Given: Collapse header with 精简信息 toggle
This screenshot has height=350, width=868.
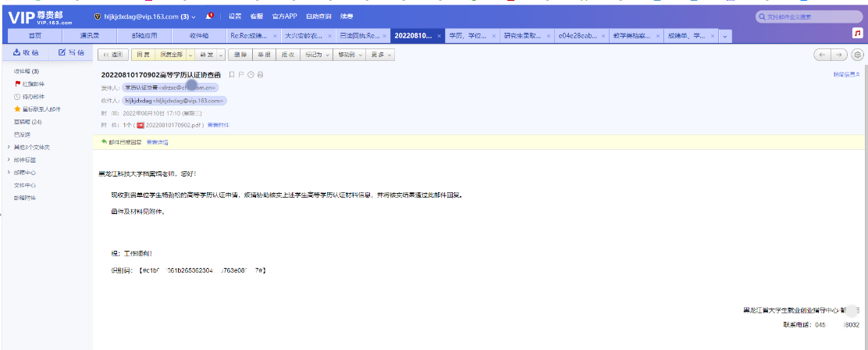Looking at the screenshot, I should (x=846, y=74).
